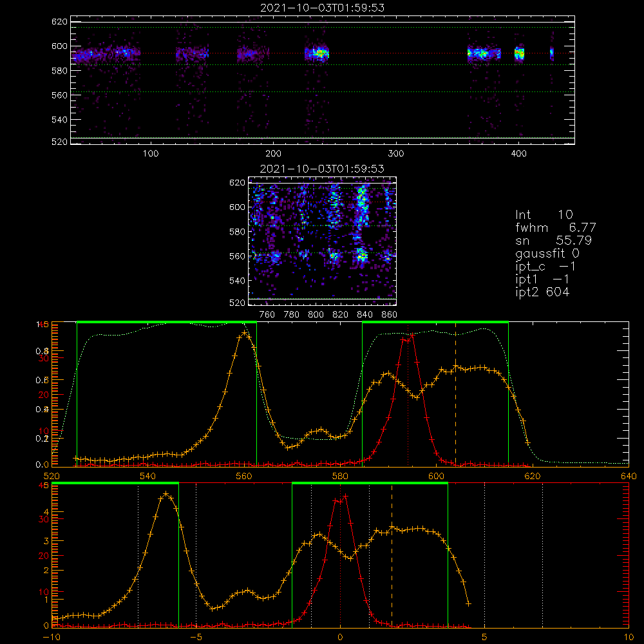
Task: Click the 0.0 y-axis label on the profile plot
Action: pos(43,464)
